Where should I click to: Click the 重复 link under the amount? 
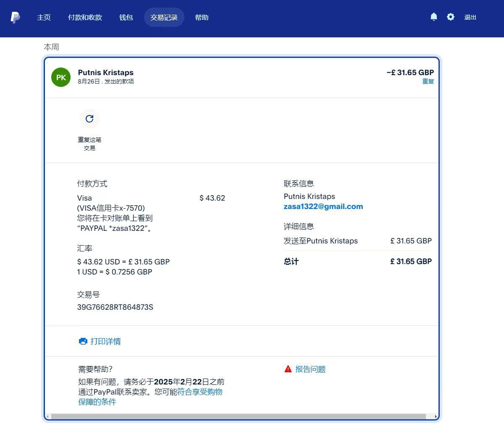[x=428, y=81]
